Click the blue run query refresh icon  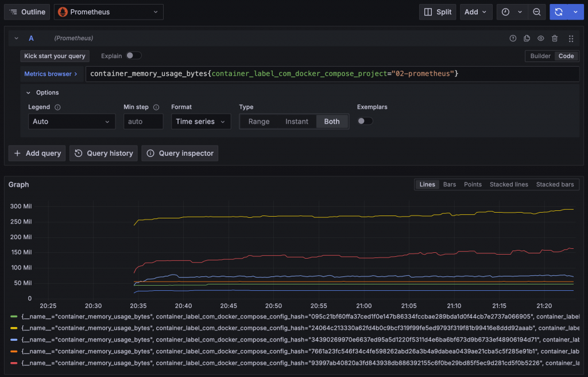pyautogui.click(x=558, y=12)
